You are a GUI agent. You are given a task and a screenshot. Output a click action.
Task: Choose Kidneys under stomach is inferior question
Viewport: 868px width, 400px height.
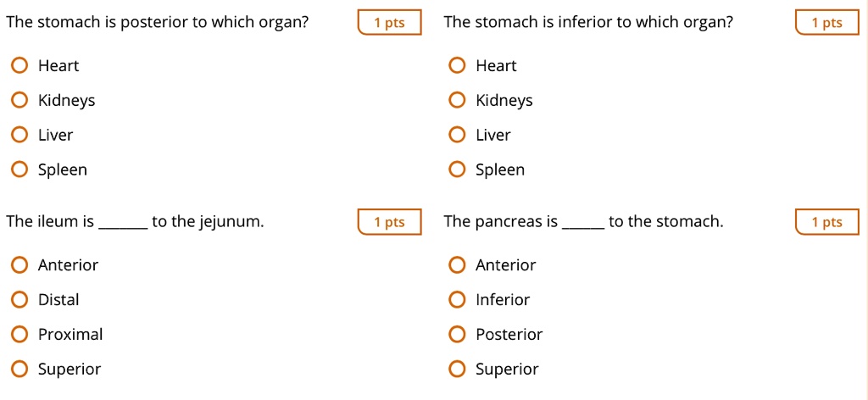click(x=457, y=101)
